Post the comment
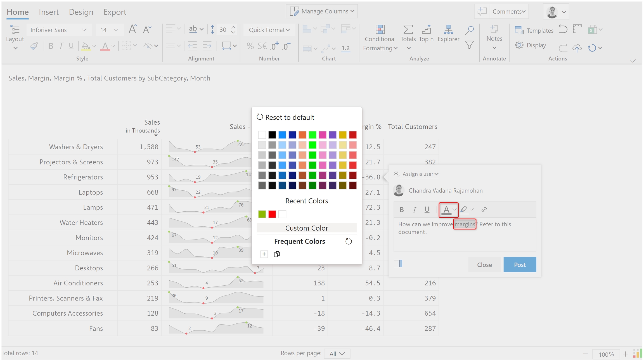The image size is (644, 362). pyautogui.click(x=520, y=264)
